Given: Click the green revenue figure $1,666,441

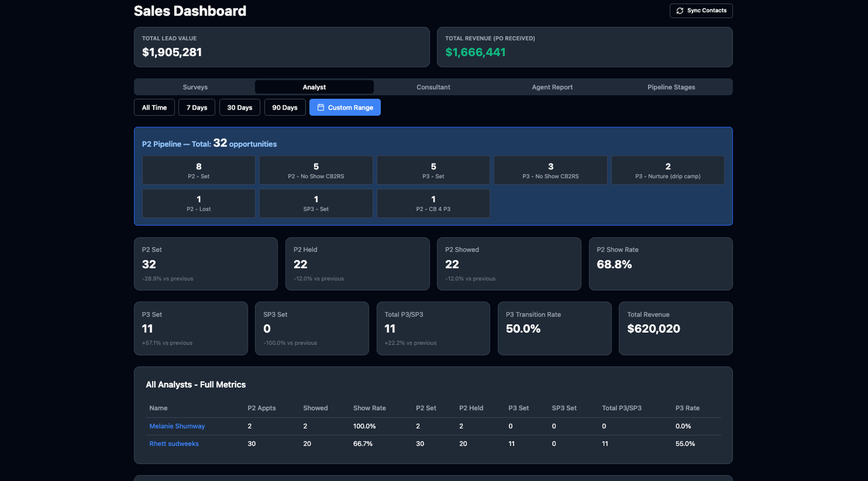Looking at the screenshot, I should tap(475, 52).
